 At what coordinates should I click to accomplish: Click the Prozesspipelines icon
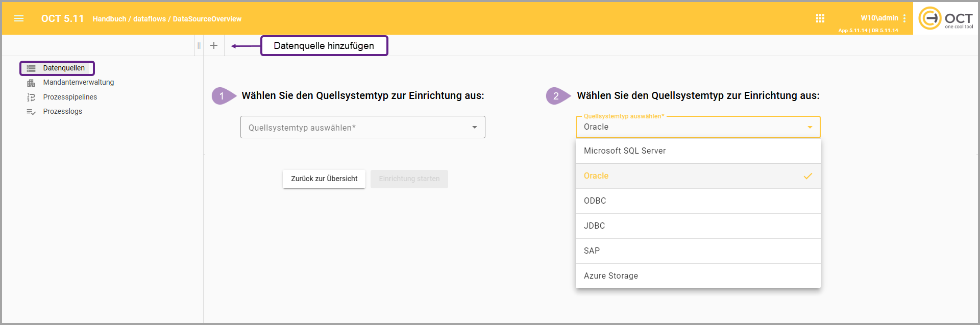31,97
